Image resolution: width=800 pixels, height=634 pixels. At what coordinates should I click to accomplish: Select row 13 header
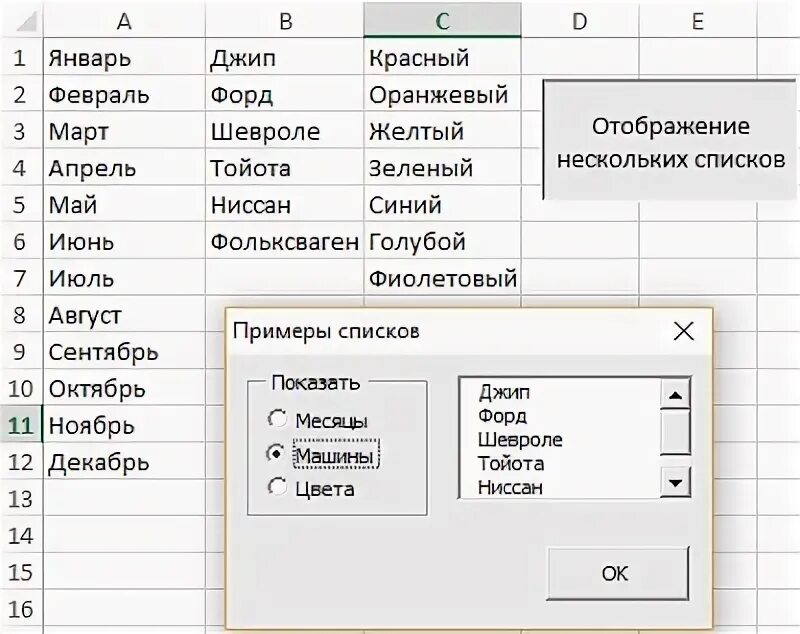pos(21,498)
